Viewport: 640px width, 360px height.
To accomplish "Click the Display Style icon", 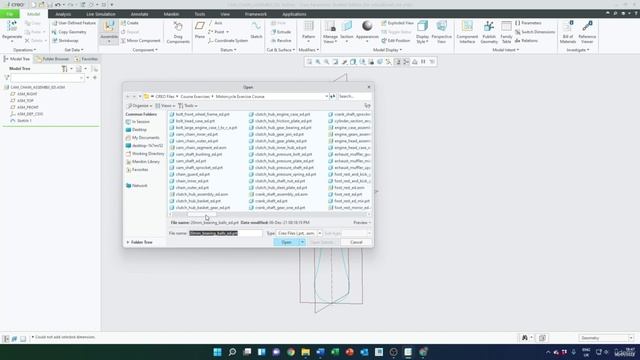I will [x=422, y=27].
